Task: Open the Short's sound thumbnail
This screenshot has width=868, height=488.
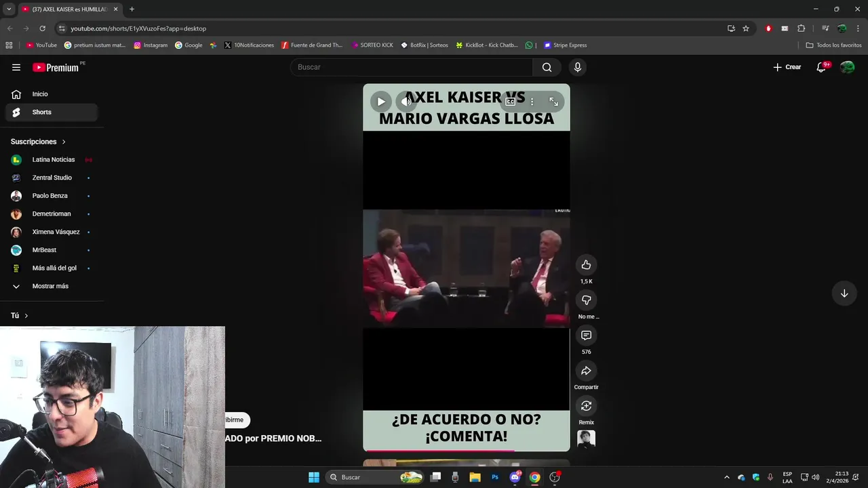Action: (x=586, y=439)
